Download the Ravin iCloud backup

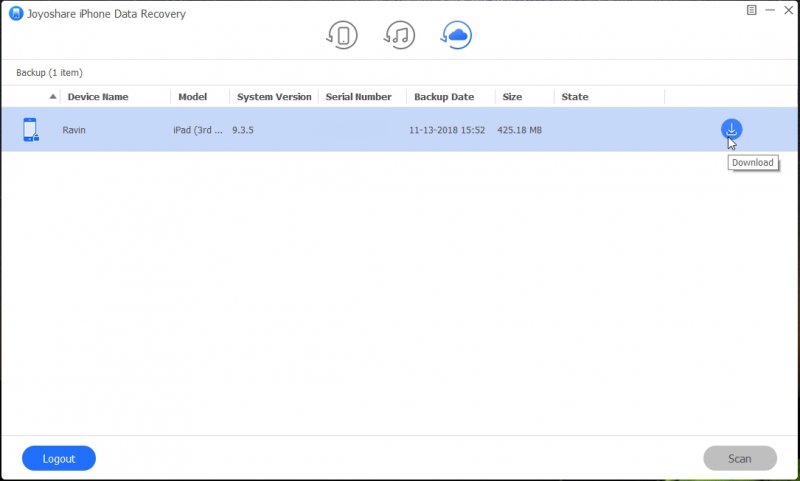tap(731, 129)
